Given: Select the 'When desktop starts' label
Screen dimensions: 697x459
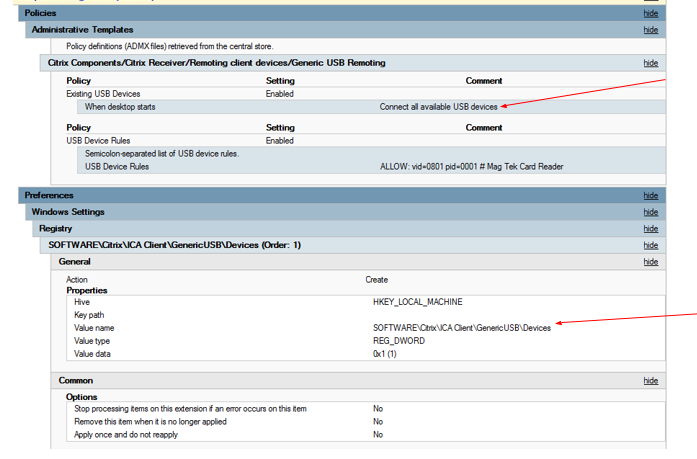Looking at the screenshot, I should tap(120, 107).
